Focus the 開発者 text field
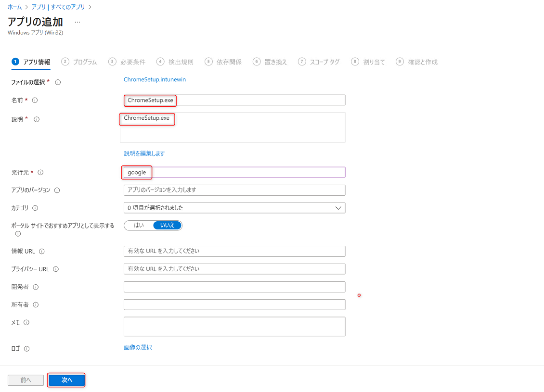The height and width of the screenshot is (392, 544). tap(234, 287)
